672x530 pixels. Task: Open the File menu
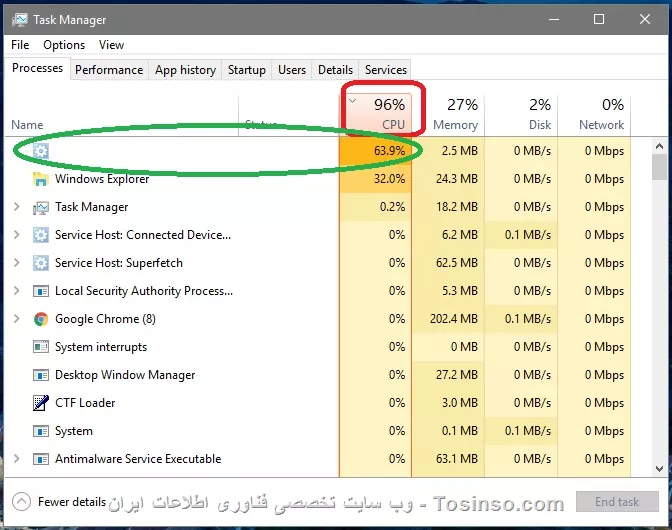click(20, 45)
